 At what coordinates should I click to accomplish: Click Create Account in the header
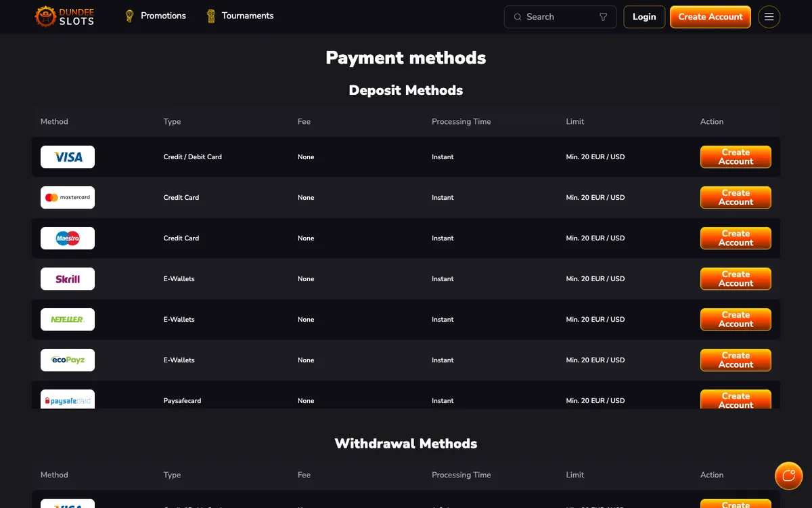710,17
